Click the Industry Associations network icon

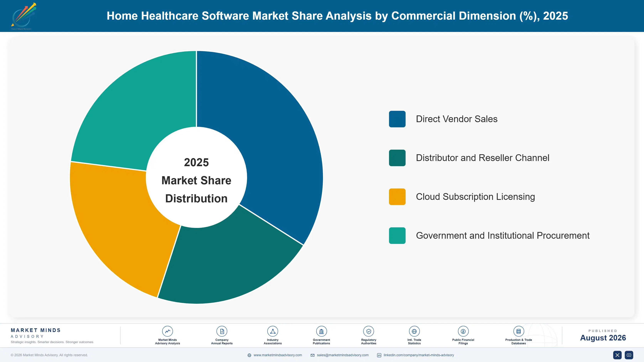coord(273,331)
